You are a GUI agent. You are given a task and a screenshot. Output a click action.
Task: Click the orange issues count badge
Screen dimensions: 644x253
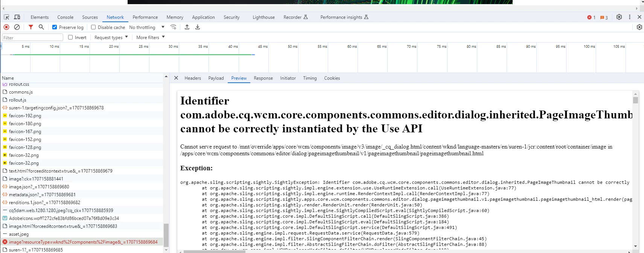(x=604, y=17)
